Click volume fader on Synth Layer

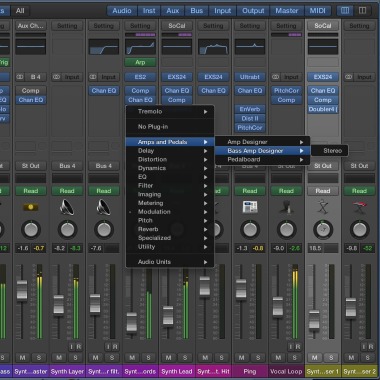[59, 305]
